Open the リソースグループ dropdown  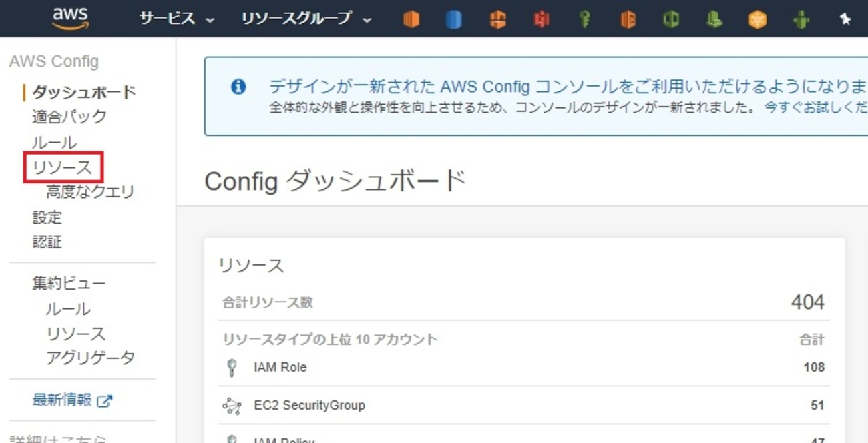[306, 19]
